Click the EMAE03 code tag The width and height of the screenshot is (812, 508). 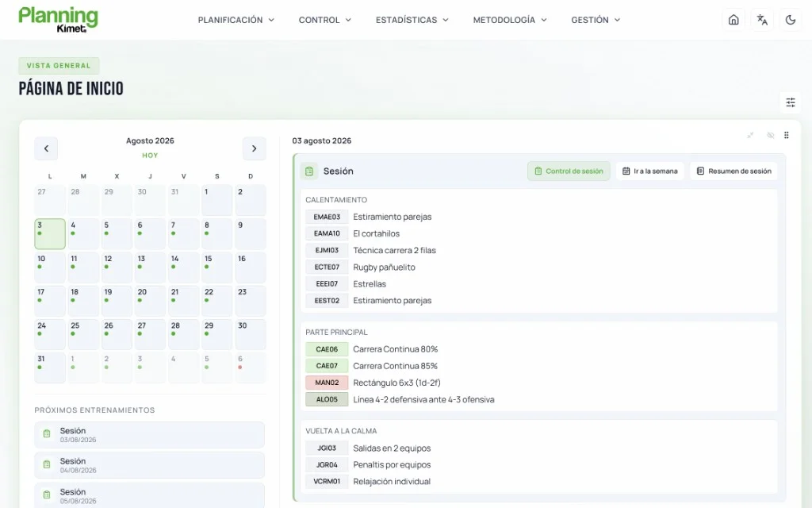(327, 217)
